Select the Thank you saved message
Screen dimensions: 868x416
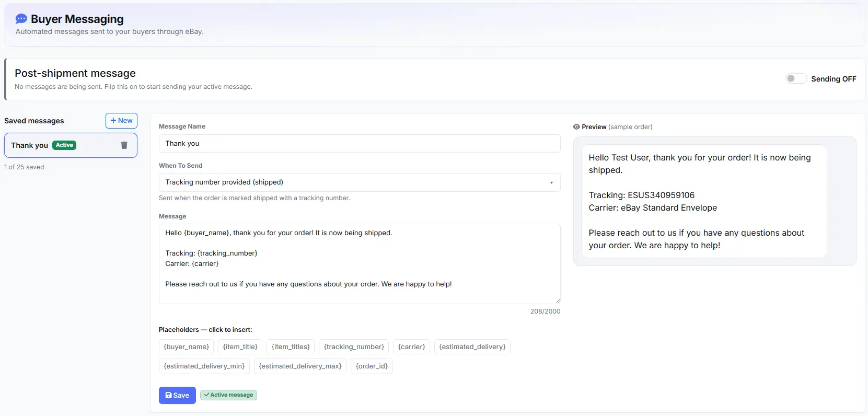coord(71,145)
